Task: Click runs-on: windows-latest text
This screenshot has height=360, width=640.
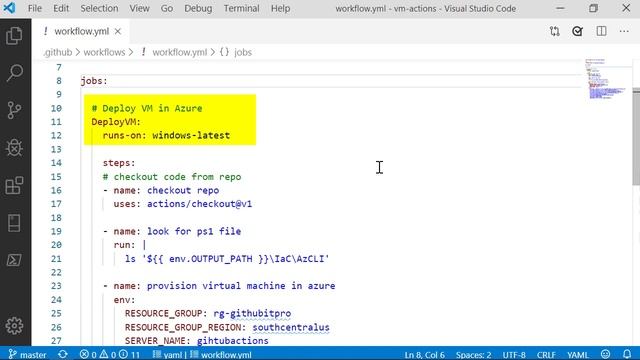Action: (166, 136)
